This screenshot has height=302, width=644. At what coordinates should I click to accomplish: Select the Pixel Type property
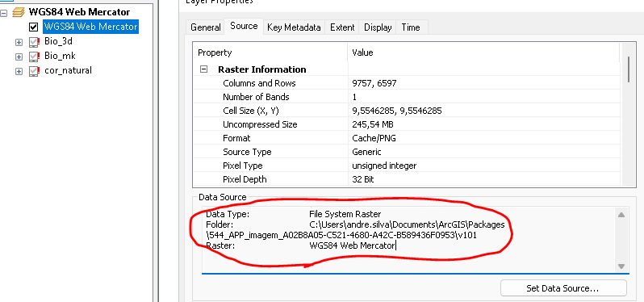242,166
